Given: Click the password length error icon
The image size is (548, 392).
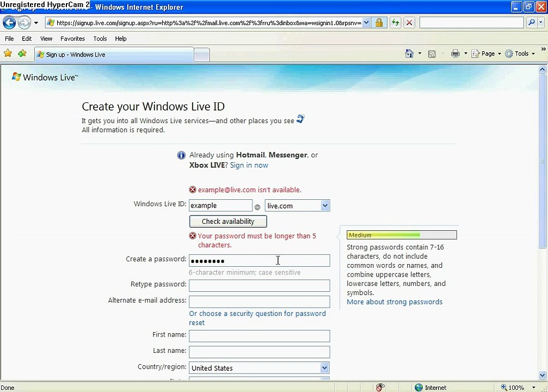Looking at the screenshot, I should tap(193, 236).
